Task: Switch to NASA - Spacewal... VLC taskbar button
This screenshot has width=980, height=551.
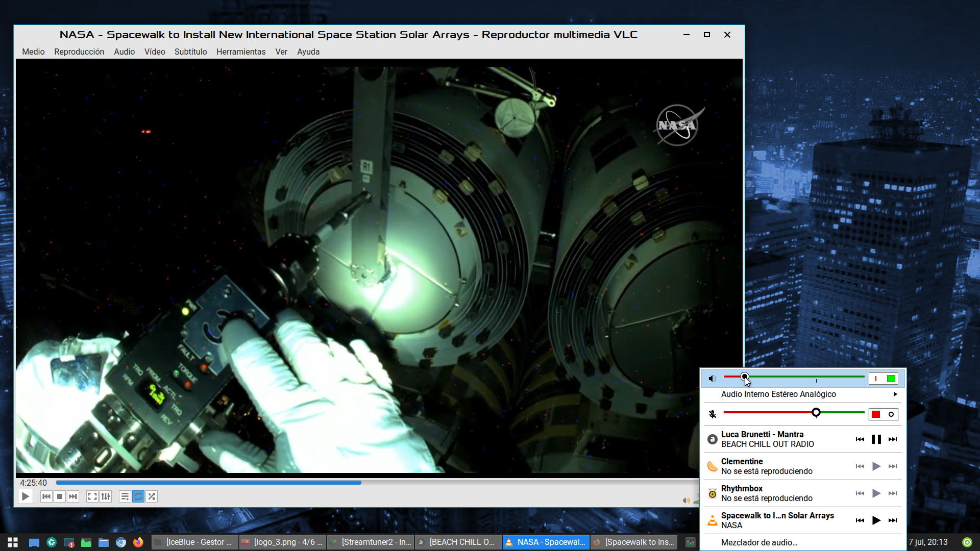Action: click(546, 542)
